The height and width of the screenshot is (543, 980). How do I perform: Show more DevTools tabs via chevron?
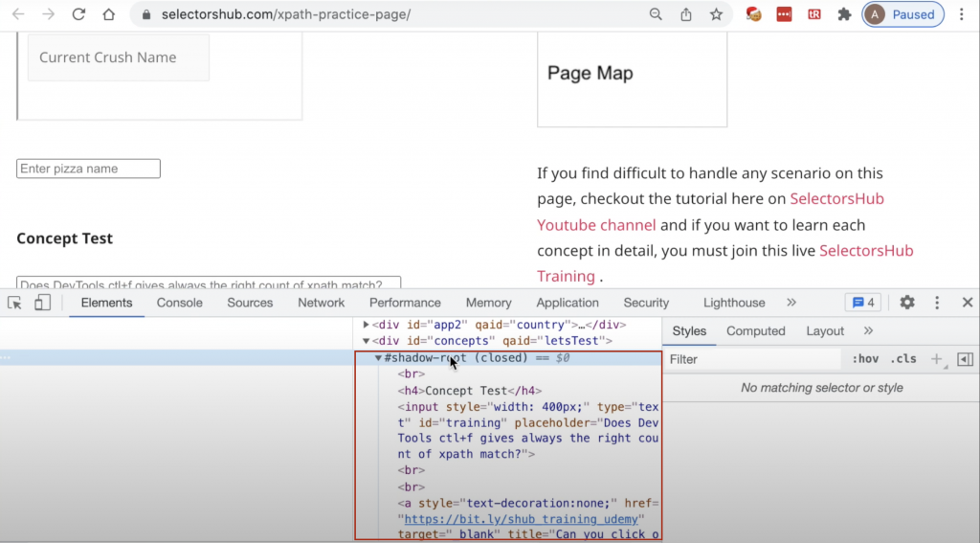[791, 303]
